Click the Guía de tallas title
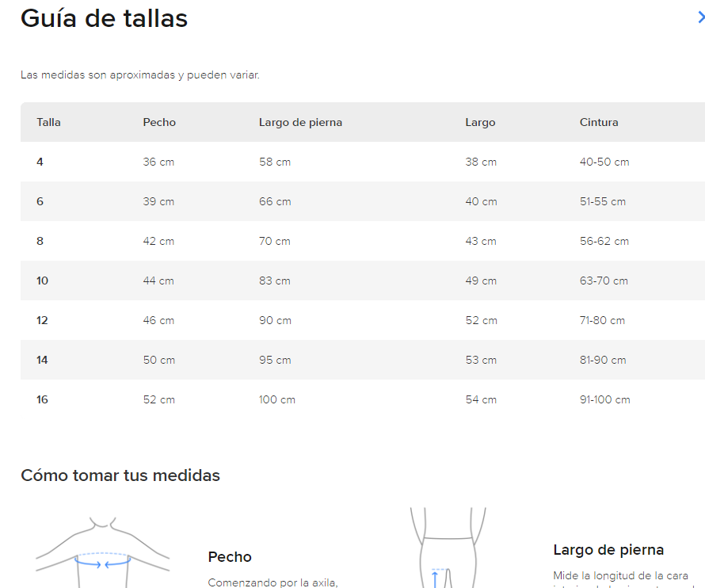This screenshot has width=705, height=588. coord(104,18)
